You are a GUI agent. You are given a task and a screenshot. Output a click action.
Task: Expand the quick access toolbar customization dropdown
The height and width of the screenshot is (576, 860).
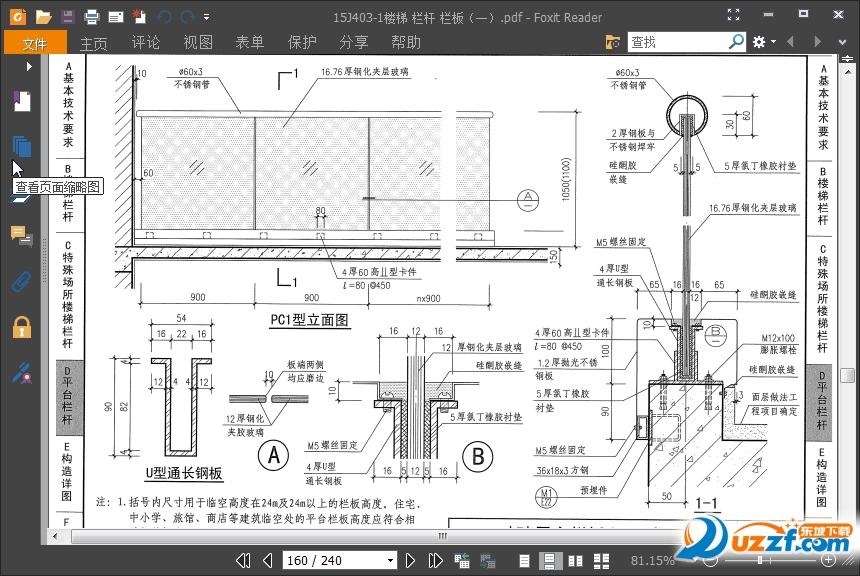click(x=206, y=16)
